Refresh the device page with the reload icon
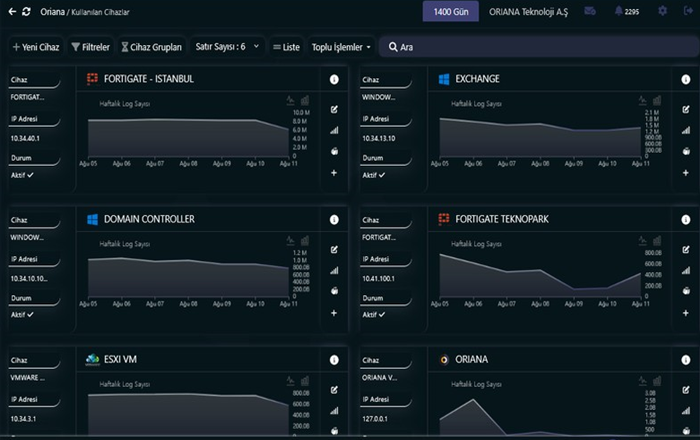Image resolution: width=700 pixels, height=440 pixels. pos(26,12)
